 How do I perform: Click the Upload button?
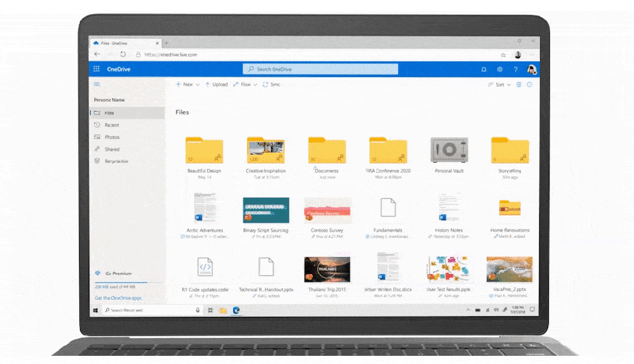pyautogui.click(x=217, y=85)
